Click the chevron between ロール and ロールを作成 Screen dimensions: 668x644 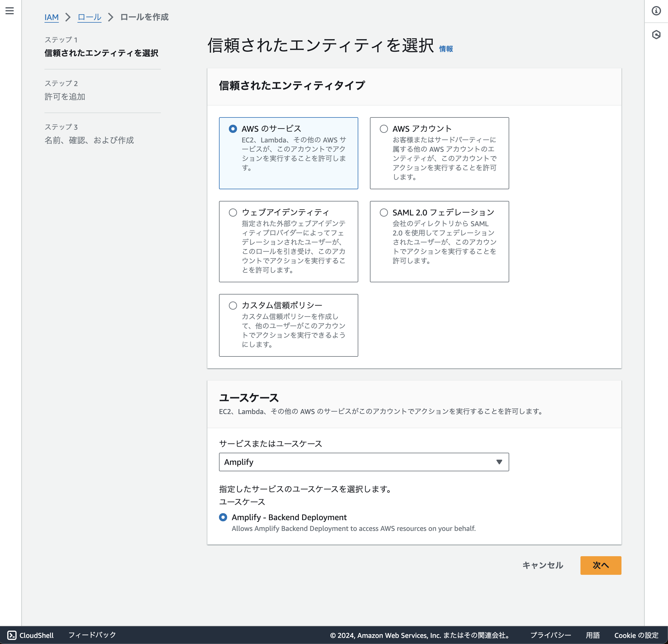[x=110, y=17]
